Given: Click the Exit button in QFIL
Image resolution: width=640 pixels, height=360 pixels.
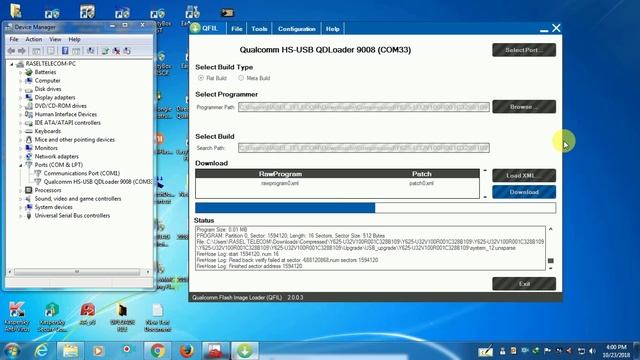Looking at the screenshot, I should [x=524, y=284].
